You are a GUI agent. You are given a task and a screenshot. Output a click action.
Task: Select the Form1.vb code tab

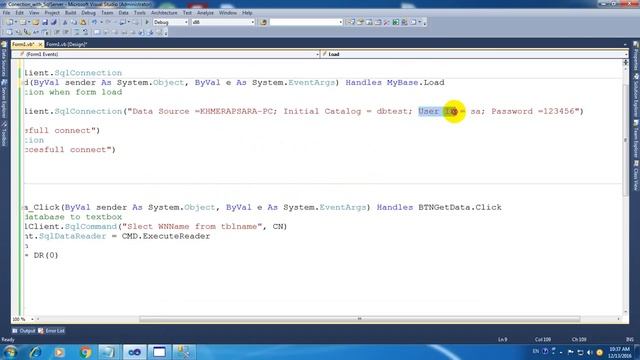pyautogui.click(x=23, y=44)
